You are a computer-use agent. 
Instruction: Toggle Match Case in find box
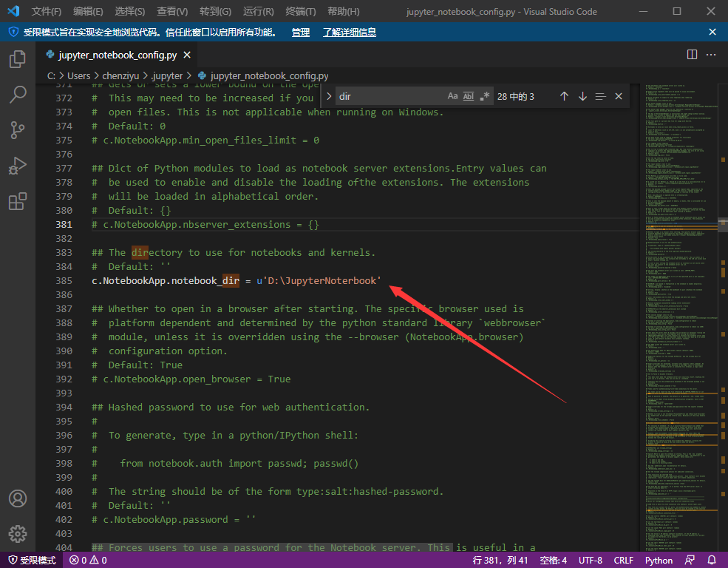(x=452, y=96)
